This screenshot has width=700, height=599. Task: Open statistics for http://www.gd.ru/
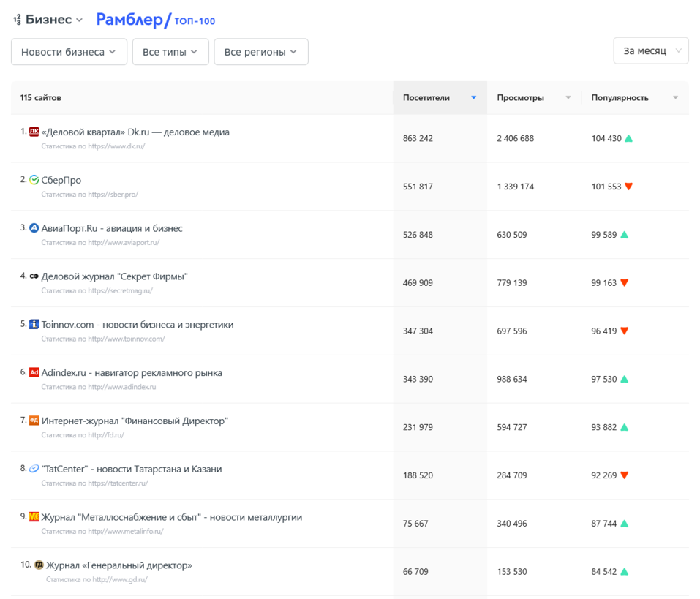coord(97,580)
